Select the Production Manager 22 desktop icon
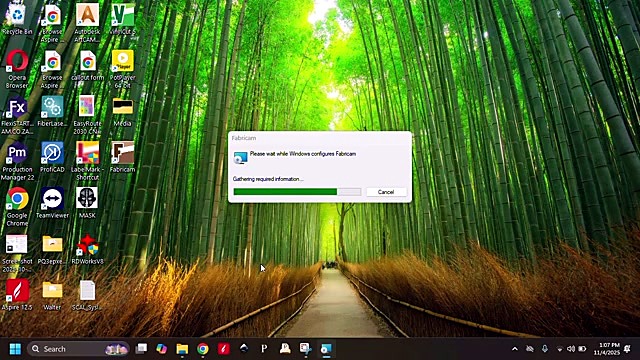Image resolution: width=640 pixels, height=360 pixels. click(x=17, y=161)
